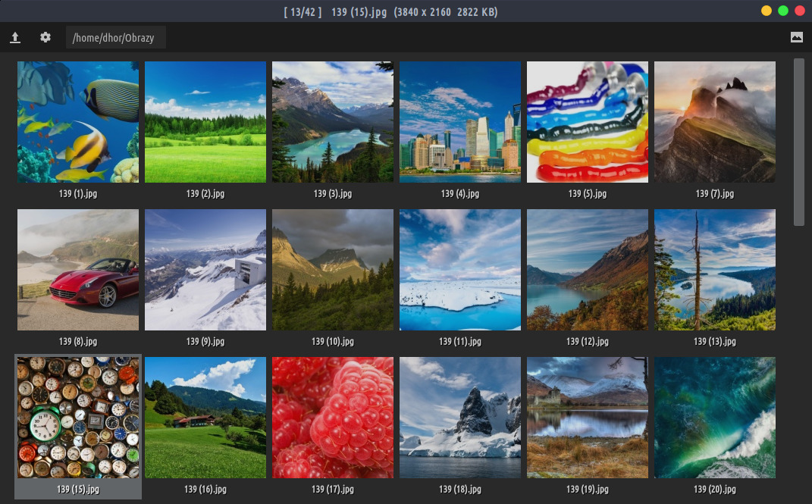Select the clocks collection thumbnail 139 (15).jpg
Viewport: 812px width, 504px height.
(78, 418)
